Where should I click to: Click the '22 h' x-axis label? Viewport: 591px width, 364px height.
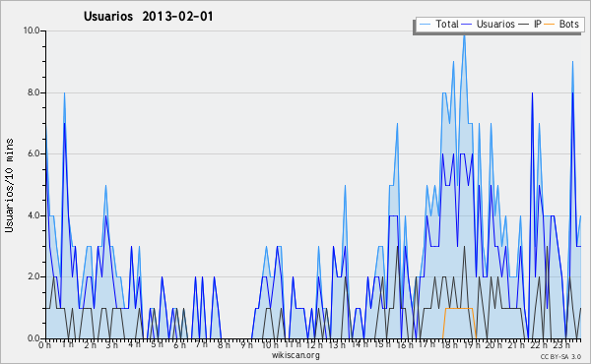pyautogui.click(x=538, y=344)
